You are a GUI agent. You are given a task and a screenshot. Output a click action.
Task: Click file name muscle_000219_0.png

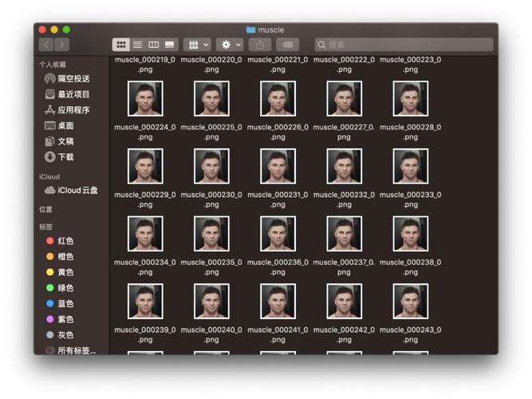tap(145, 65)
